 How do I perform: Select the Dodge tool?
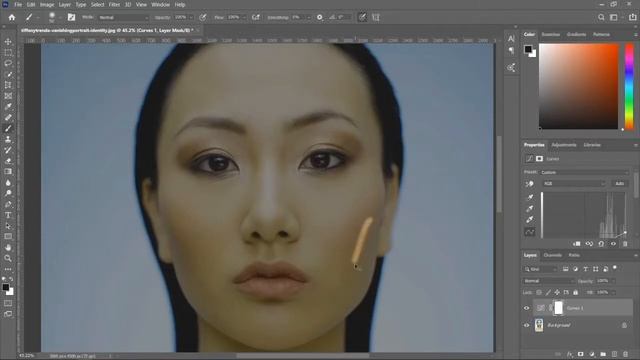point(8,193)
